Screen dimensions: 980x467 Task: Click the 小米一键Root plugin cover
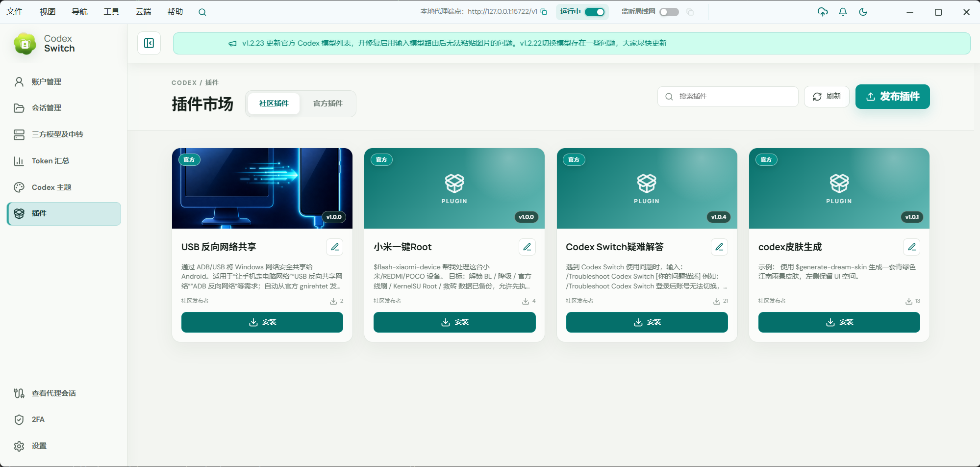point(454,188)
